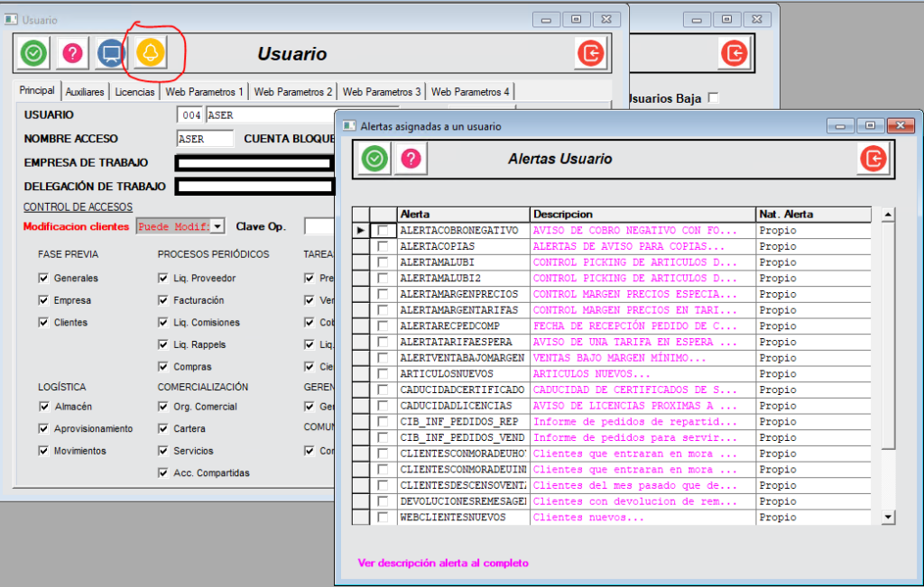Viewport: 924px width, 587px height.
Task: Click pink question mark in Alertas Usuario
Action: [x=411, y=159]
